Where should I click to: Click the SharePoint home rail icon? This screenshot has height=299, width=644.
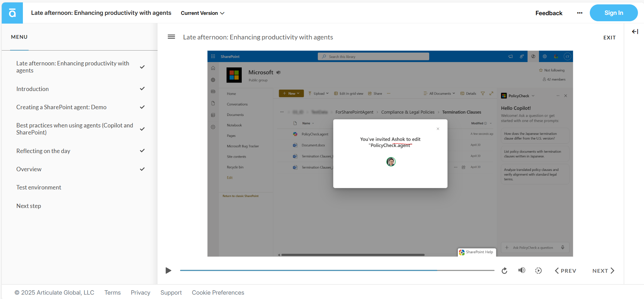click(213, 68)
